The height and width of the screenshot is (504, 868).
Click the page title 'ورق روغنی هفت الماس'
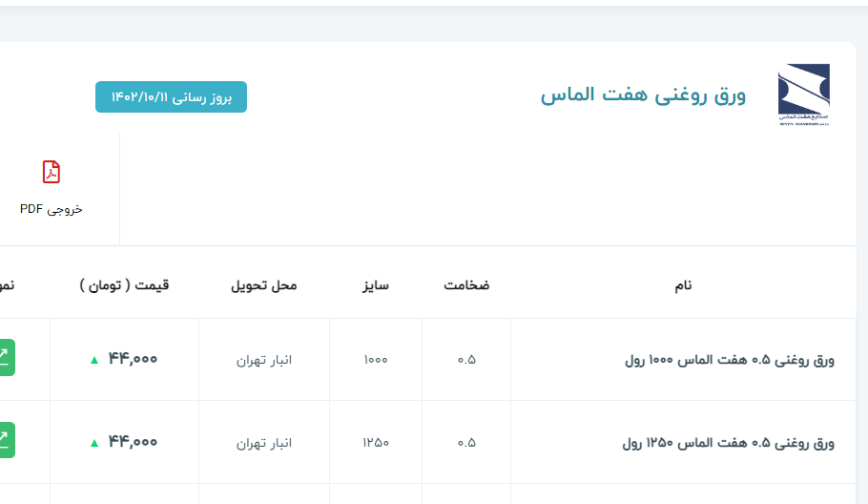[x=643, y=95]
